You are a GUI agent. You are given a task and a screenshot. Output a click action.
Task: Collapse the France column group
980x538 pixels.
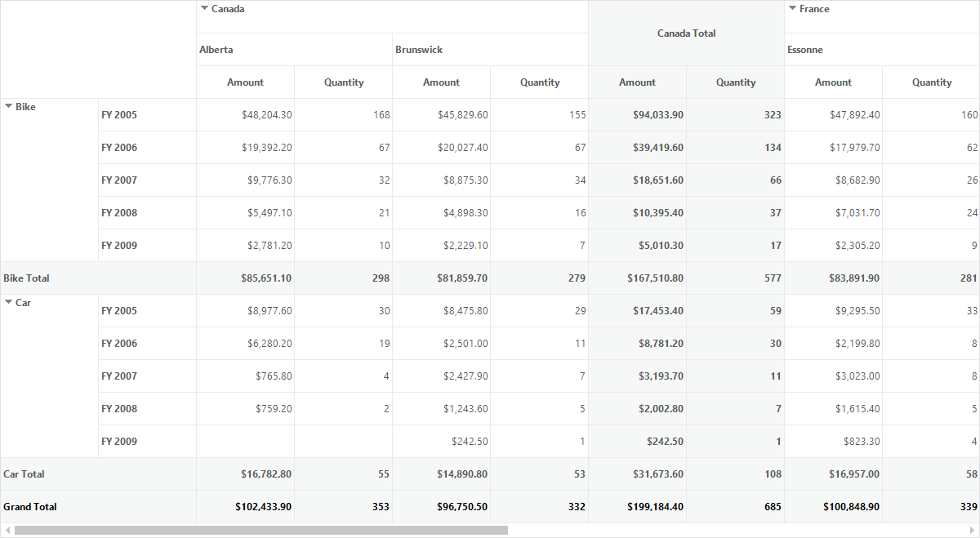coord(792,9)
